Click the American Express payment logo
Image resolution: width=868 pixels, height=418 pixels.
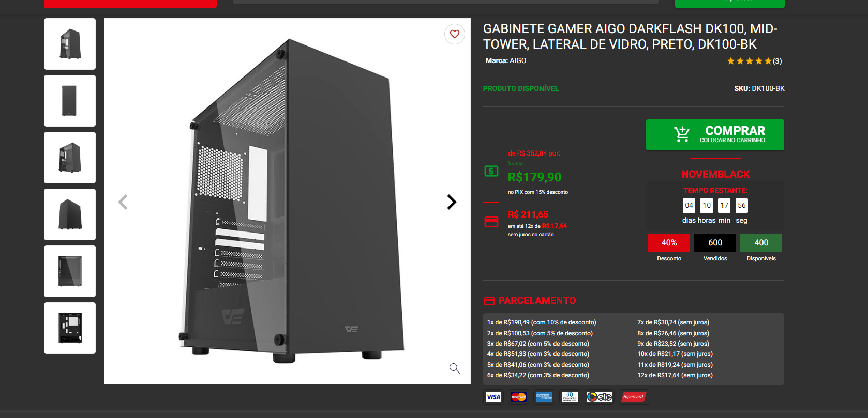coord(544,397)
